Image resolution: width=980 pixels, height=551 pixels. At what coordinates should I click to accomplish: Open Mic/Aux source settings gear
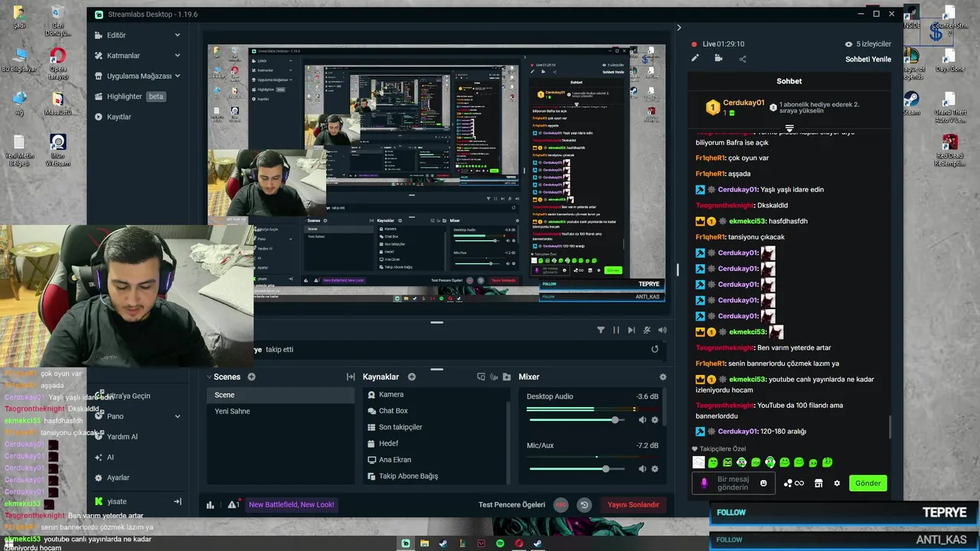(x=655, y=469)
